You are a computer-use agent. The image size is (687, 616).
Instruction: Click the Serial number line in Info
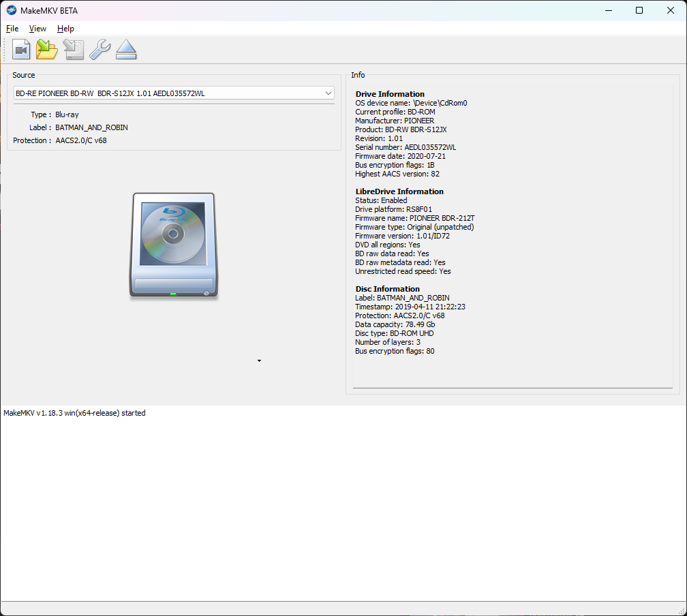(406, 147)
